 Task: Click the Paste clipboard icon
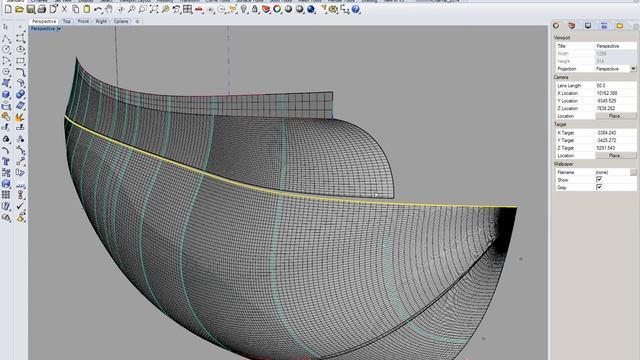[x=87, y=9]
